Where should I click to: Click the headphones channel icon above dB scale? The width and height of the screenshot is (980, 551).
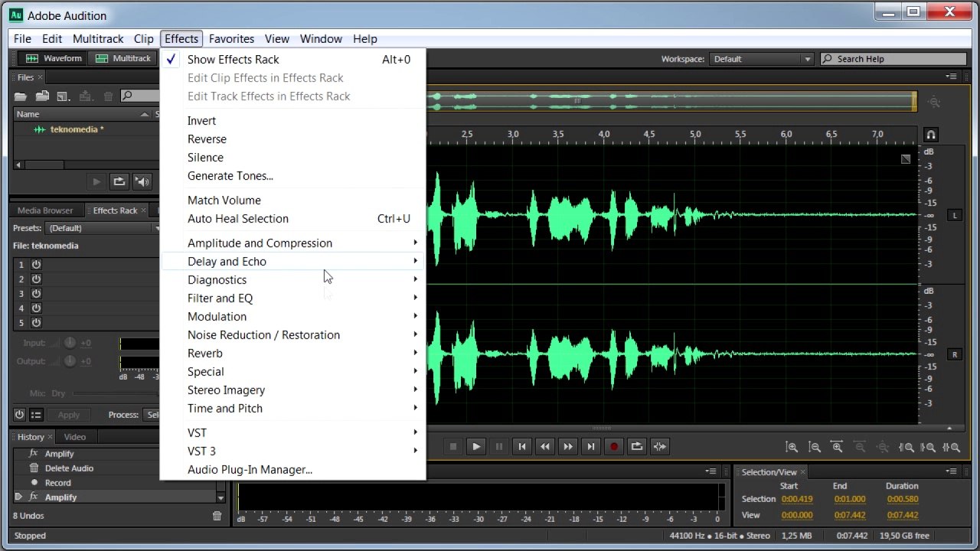931,135
